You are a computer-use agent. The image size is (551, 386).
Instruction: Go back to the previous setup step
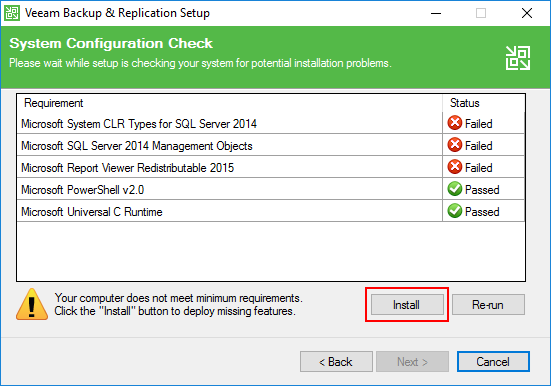point(336,361)
